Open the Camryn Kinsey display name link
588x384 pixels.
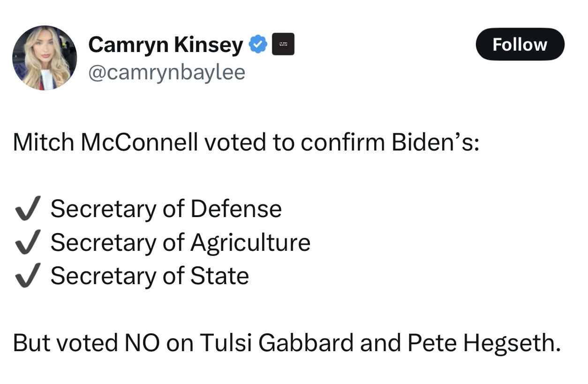click(166, 45)
